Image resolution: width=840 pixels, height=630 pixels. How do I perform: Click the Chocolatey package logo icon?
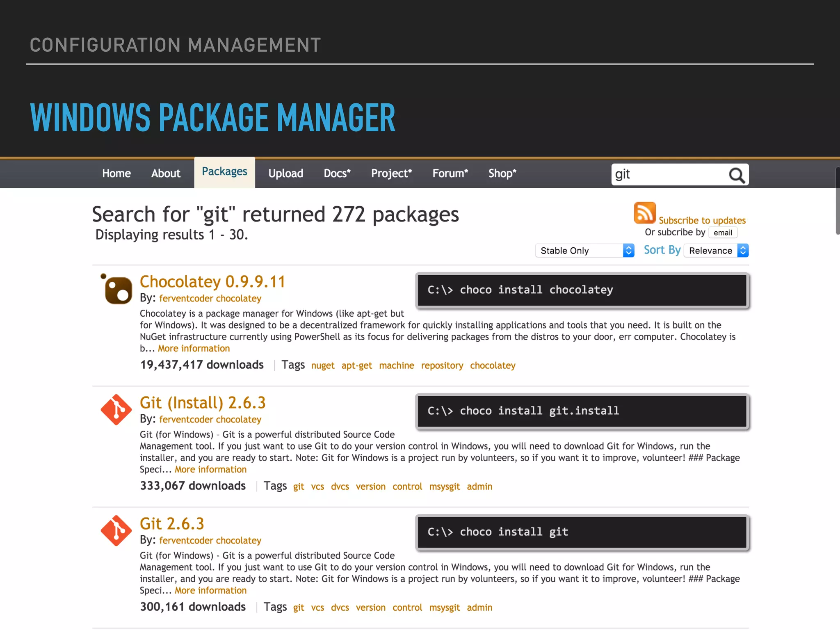click(x=116, y=289)
